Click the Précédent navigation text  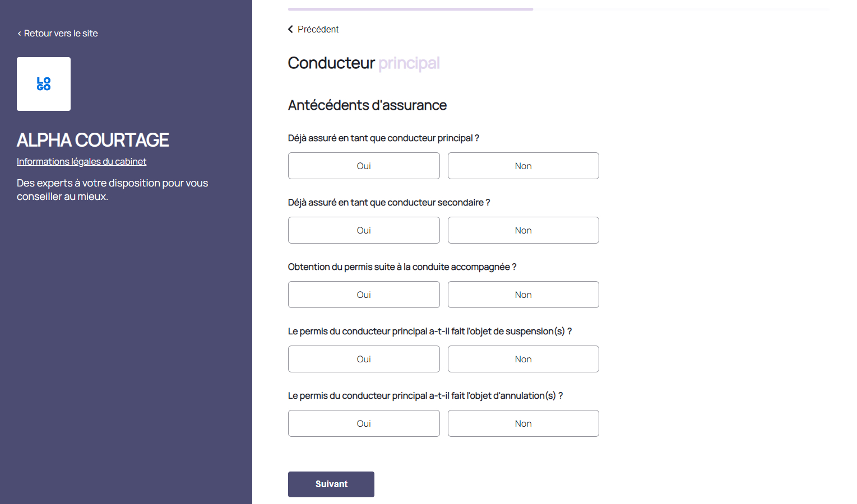click(318, 29)
